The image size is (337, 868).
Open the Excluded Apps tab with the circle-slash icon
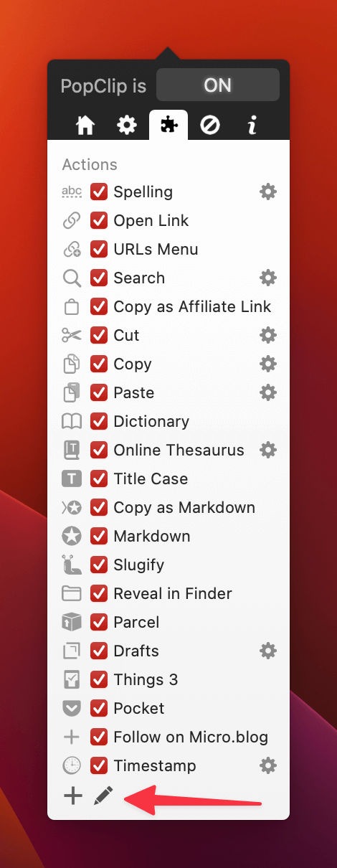click(x=210, y=126)
